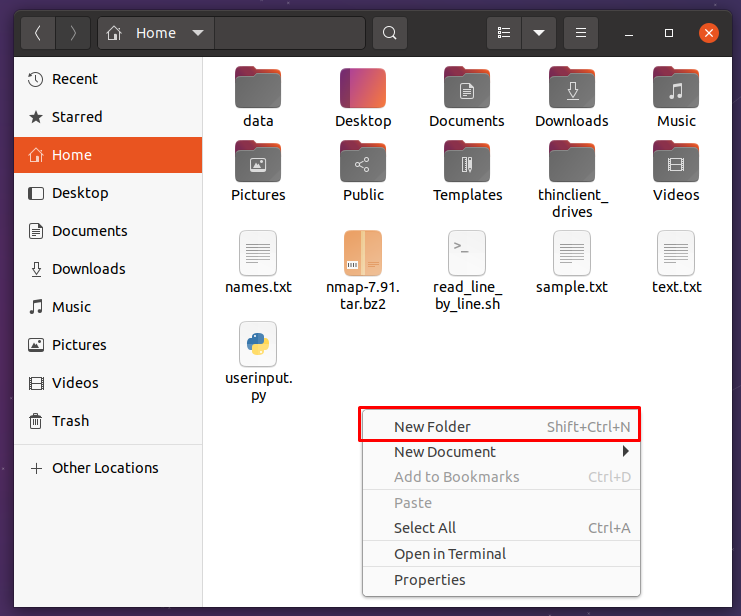741x616 pixels.
Task: Go to Documents in sidebar
Action: click(x=108, y=231)
